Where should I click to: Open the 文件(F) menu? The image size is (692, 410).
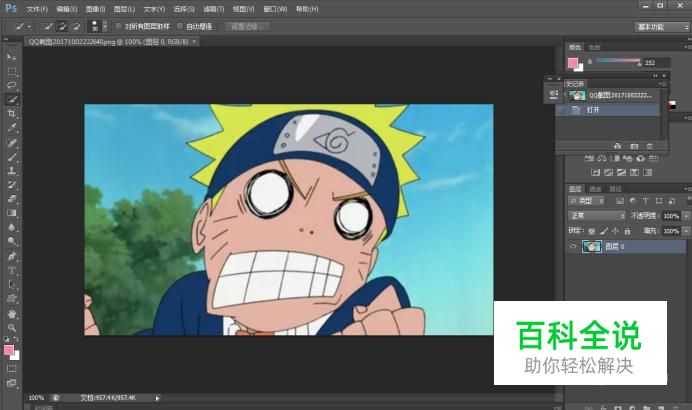[37, 9]
